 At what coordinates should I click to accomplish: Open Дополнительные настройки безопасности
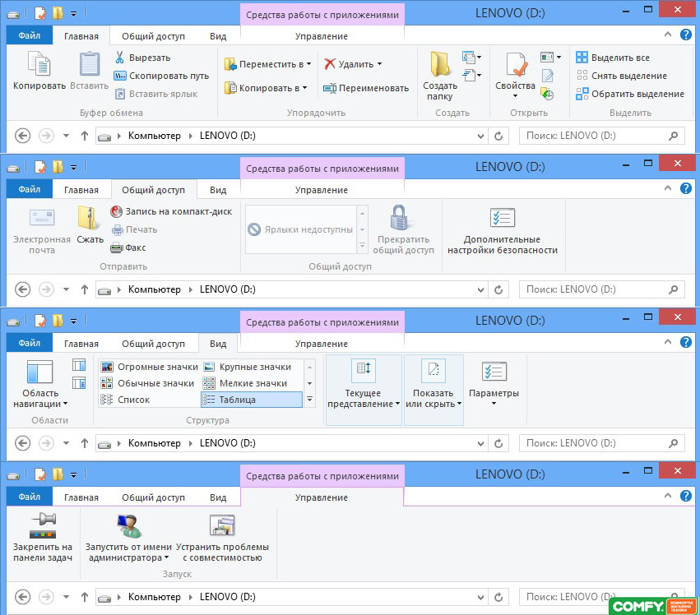point(503,232)
